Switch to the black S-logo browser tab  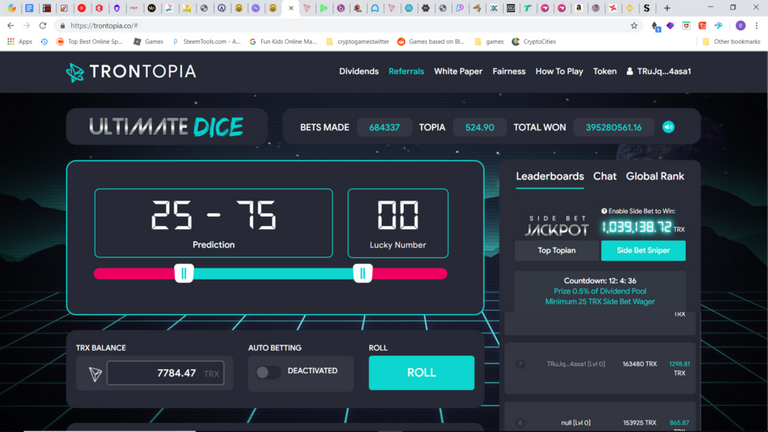[647, 8]
